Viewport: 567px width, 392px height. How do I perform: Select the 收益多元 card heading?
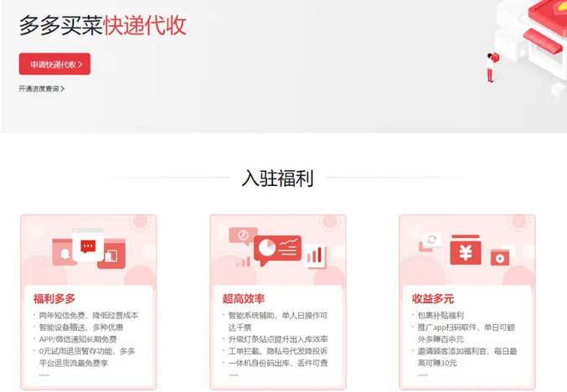[x=433, y=298]
